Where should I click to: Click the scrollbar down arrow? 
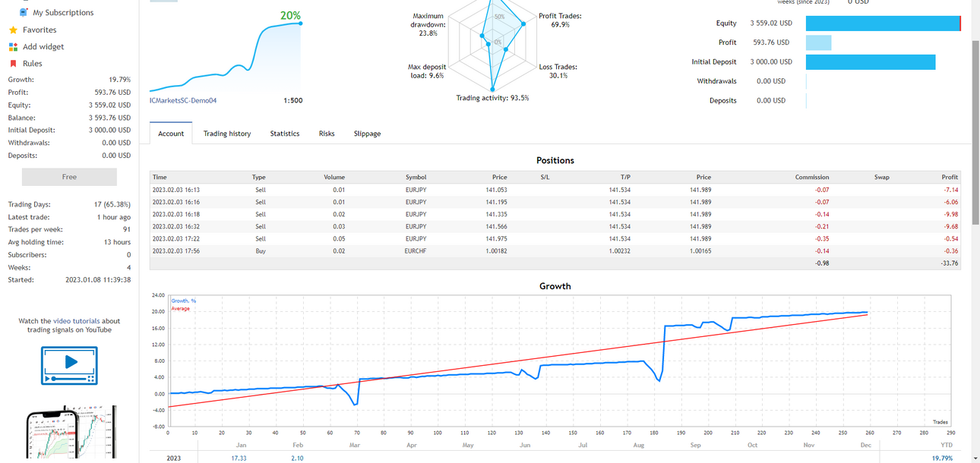pyautogui.click(x=975, y=458)
